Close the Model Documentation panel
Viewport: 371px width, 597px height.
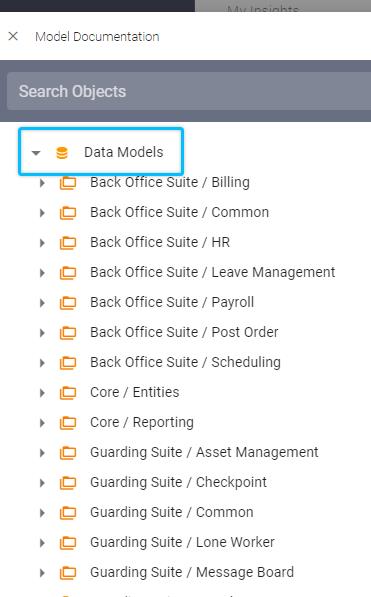[x=13, y=36]
